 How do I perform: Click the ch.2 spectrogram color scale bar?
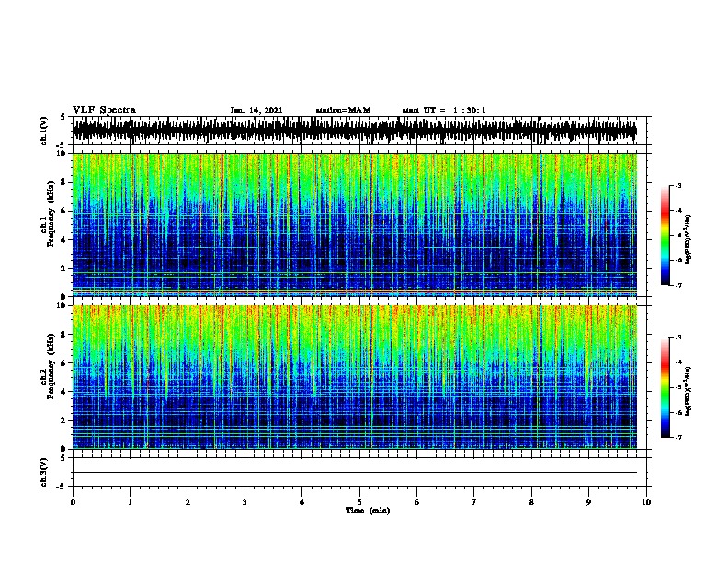tap(665, 387)
